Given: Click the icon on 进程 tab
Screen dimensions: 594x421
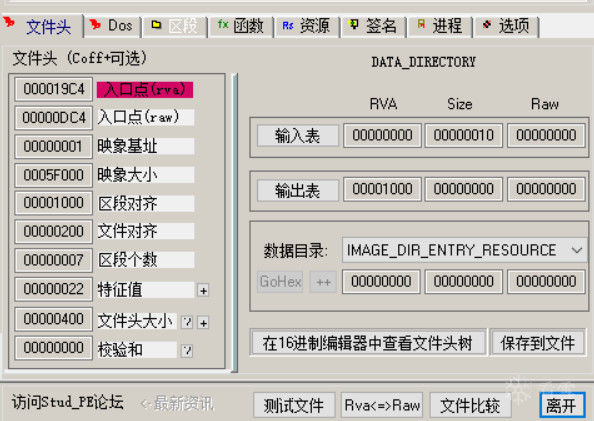Looking at the screenshot, I should [421, 25].
